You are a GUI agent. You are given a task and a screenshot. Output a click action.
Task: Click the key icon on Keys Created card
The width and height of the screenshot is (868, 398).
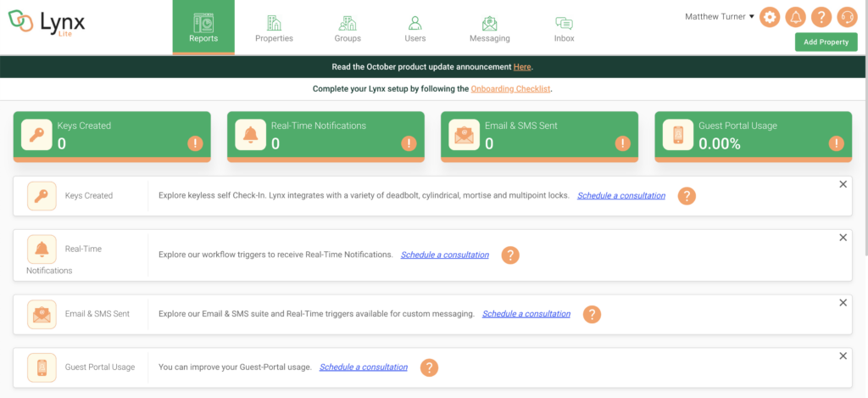tap(36, 135)
